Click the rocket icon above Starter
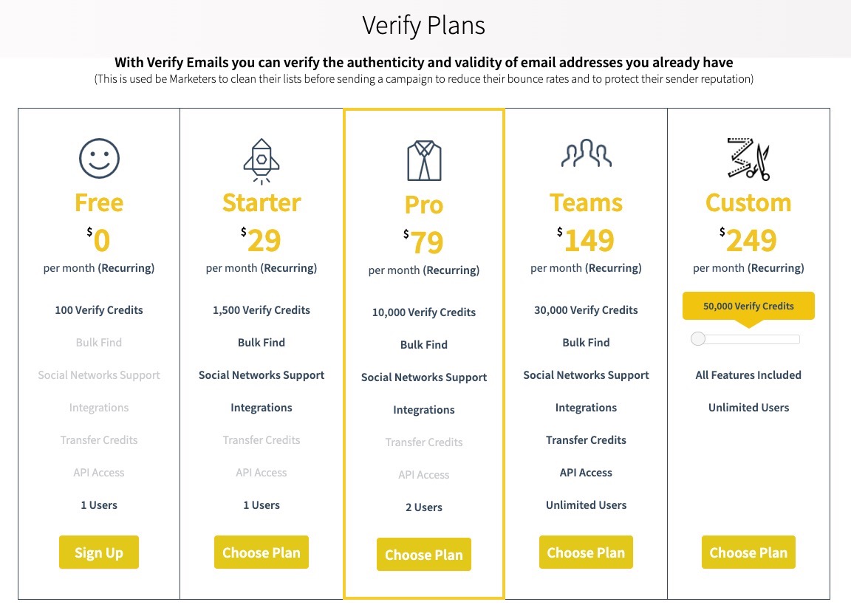The height and width of the screenshot is (616, 851). pos(262,161)
